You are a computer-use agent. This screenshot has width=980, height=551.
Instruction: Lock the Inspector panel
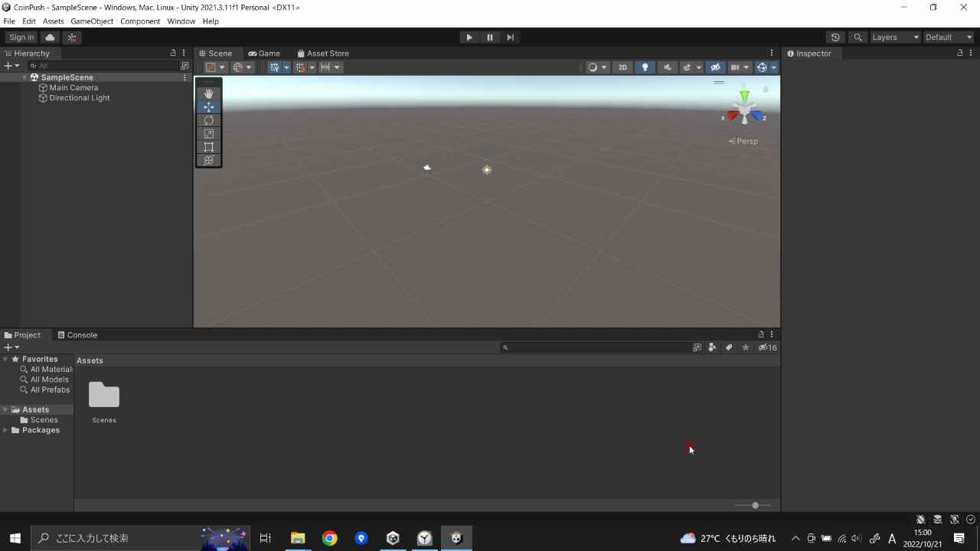point(960,54)
